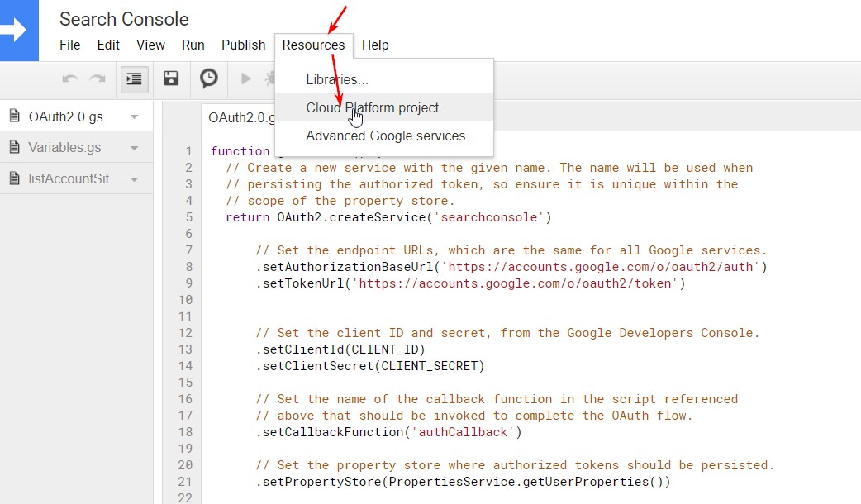
Task: Click the return OAuth2.createService statement
Action: (x=388, y=217)
